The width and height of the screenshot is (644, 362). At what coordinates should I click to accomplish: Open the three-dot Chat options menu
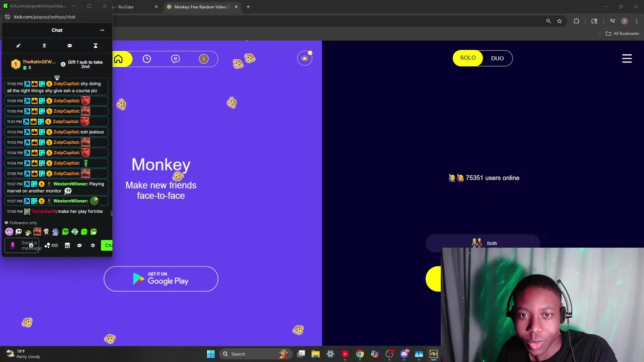[x=102, y=30]
